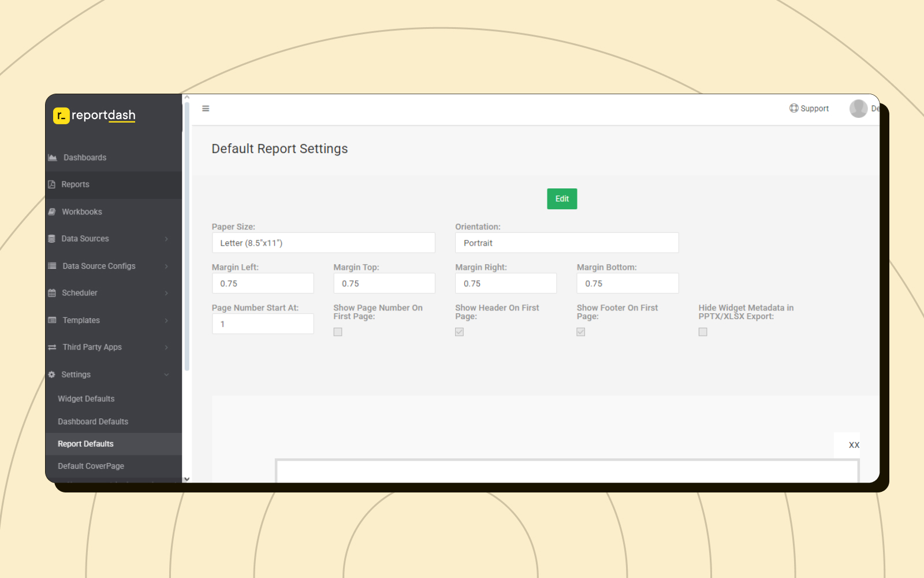Open the Orientation dropdown

[567, 243]
